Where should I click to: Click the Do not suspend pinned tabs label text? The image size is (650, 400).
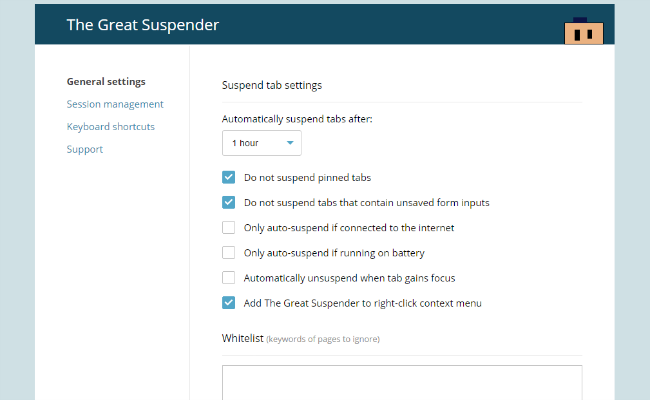(x=308, y=178)
